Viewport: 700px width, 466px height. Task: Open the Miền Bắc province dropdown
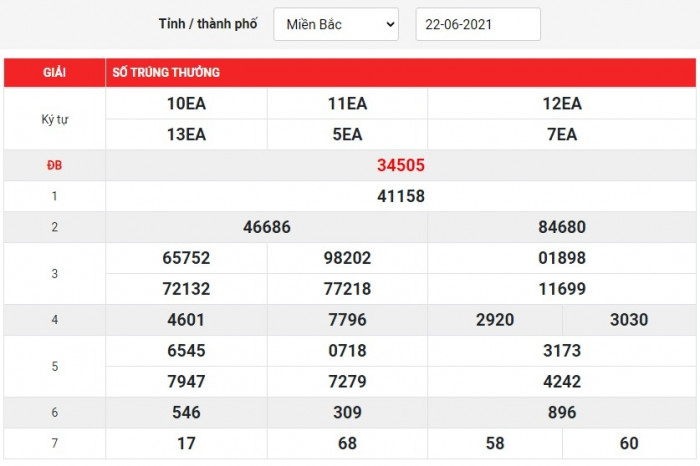(x=336, y=24)
